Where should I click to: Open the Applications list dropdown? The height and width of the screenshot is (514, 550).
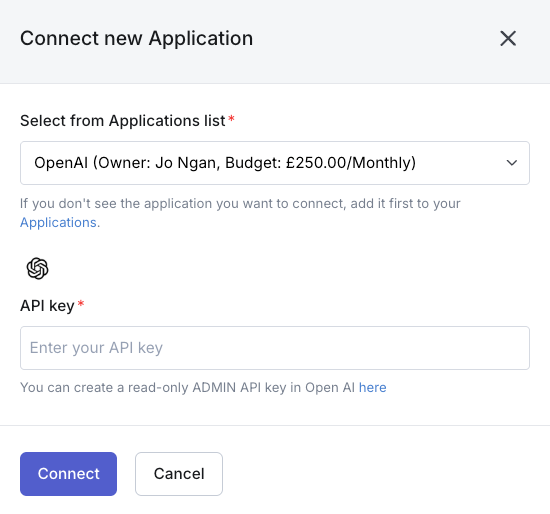[275, 163]
